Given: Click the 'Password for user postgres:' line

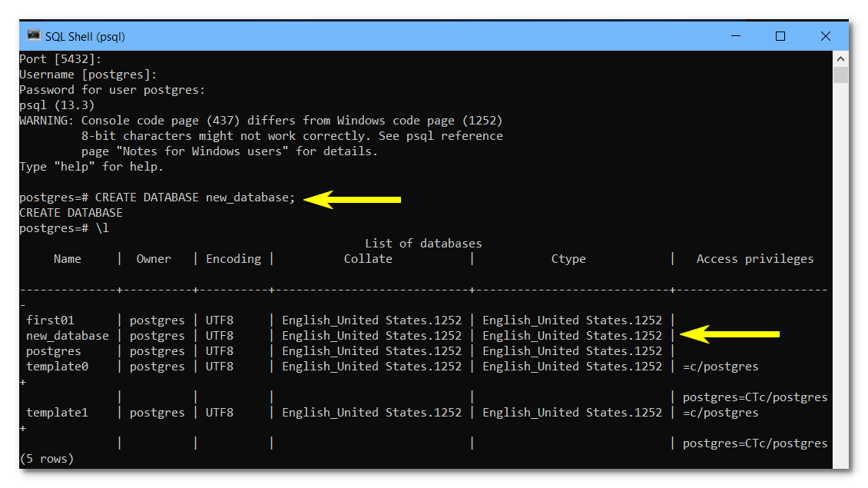Looking at the screenshot, I should point(112,90).
